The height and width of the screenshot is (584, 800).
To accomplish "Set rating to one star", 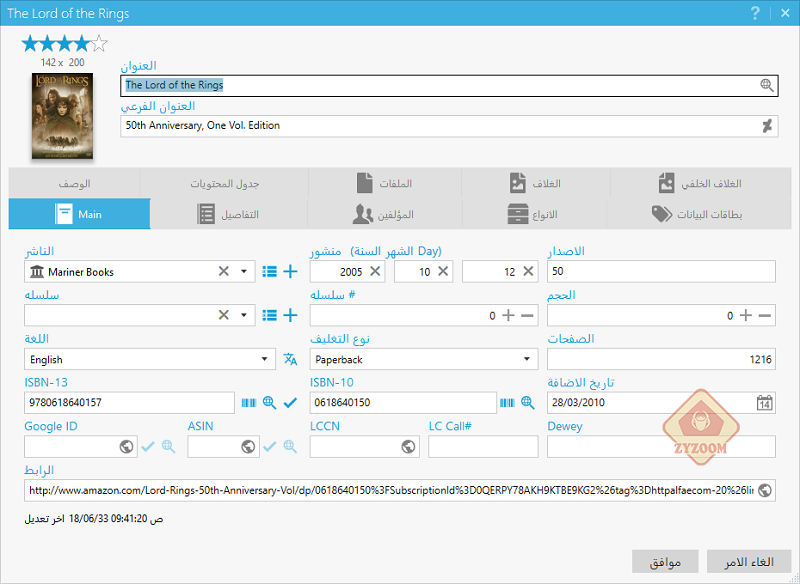I will (30, 44).
